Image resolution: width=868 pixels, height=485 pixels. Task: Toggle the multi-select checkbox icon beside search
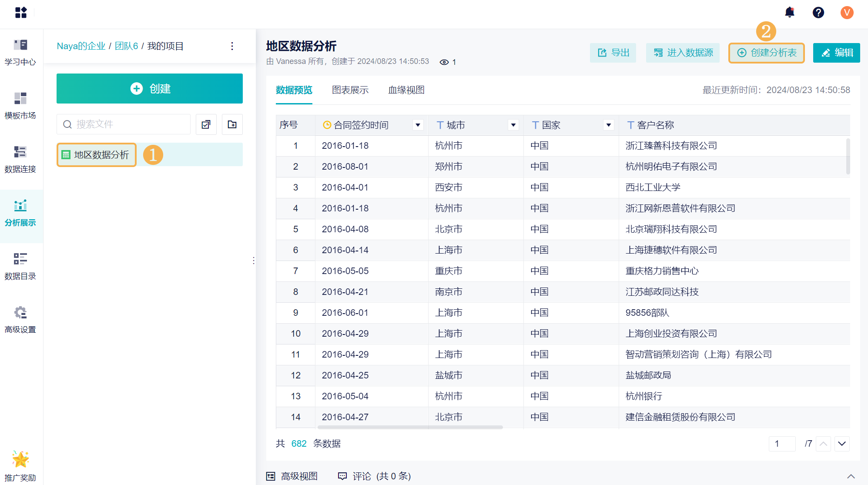coord(206,124)
